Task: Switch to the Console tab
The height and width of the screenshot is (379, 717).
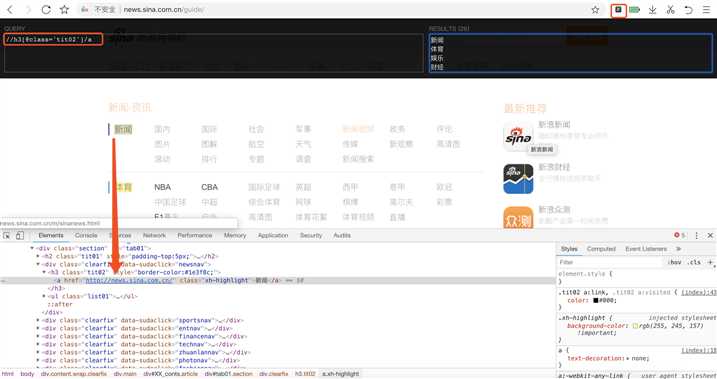Action: (86, 235)
